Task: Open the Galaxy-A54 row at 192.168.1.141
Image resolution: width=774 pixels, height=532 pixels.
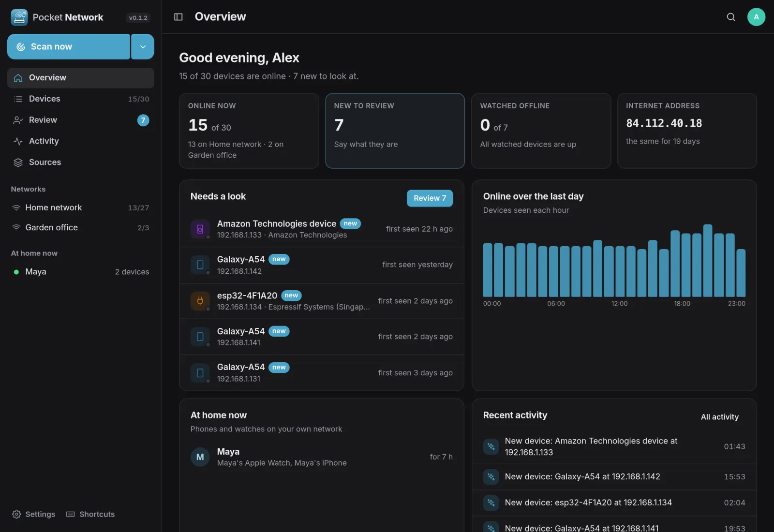Action: (x=322, y=337)
